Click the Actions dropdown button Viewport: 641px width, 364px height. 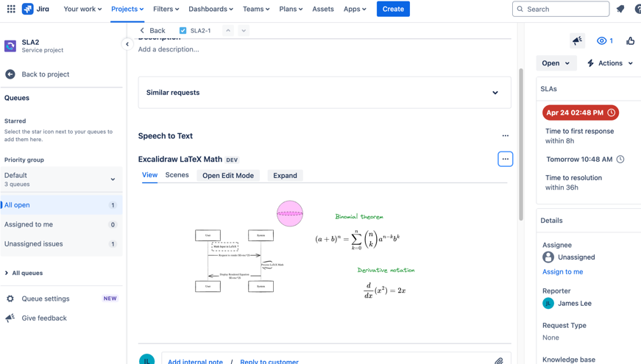point(610,63)
